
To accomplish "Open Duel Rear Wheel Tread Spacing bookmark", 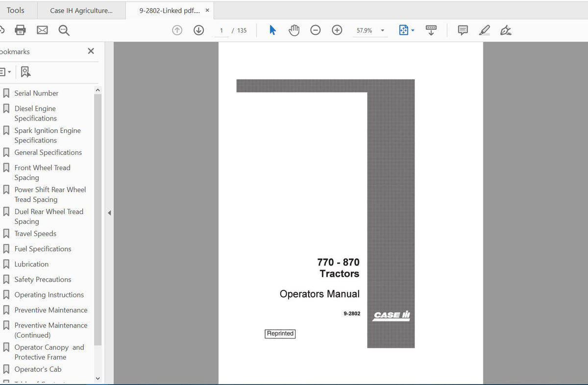I will tap(49, 217).
